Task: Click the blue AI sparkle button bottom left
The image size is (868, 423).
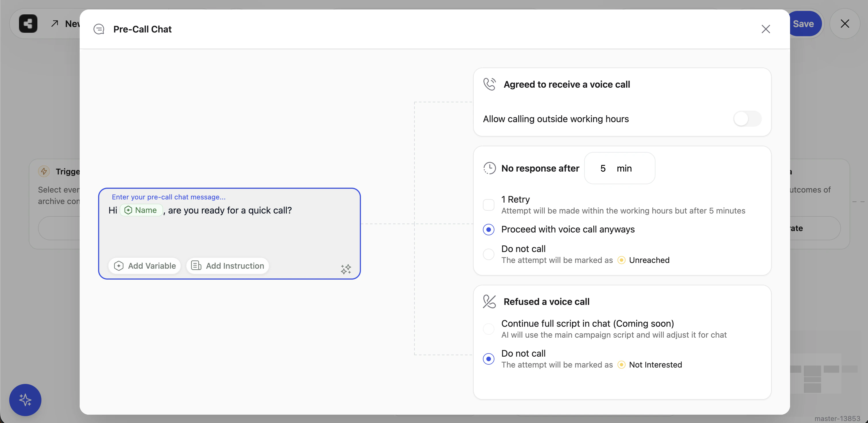Action: click(x=25, y=400)
